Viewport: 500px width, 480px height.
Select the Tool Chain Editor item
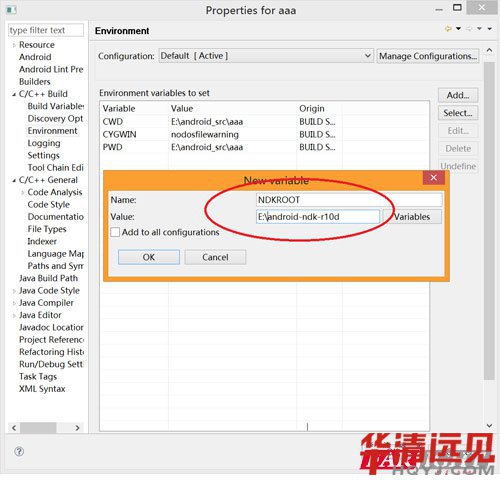(x=55, y=168)
